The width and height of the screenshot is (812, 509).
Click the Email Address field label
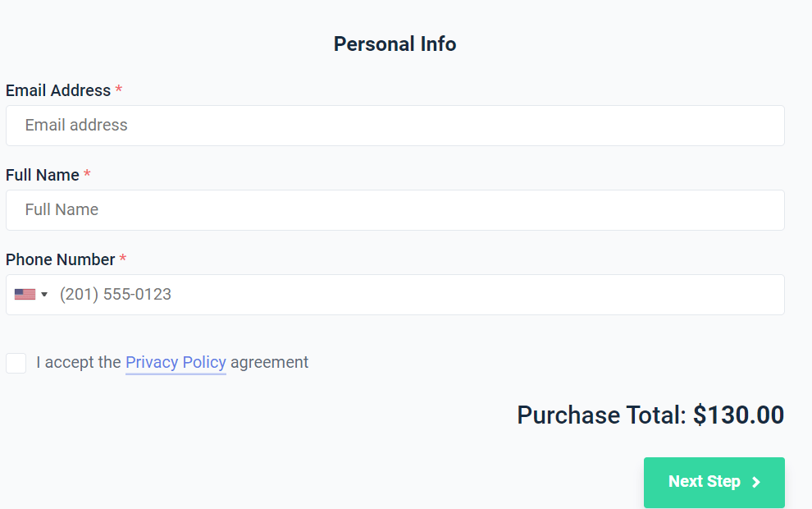coord(58,90)
